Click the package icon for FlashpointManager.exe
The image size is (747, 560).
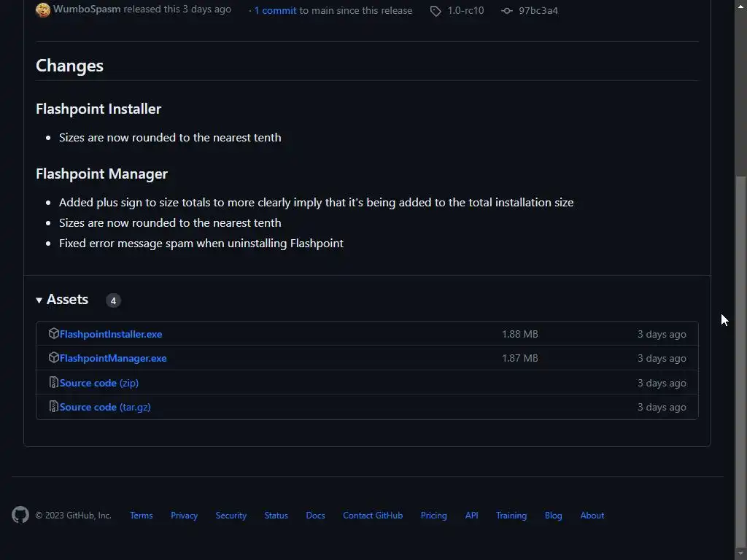(53, 358)
